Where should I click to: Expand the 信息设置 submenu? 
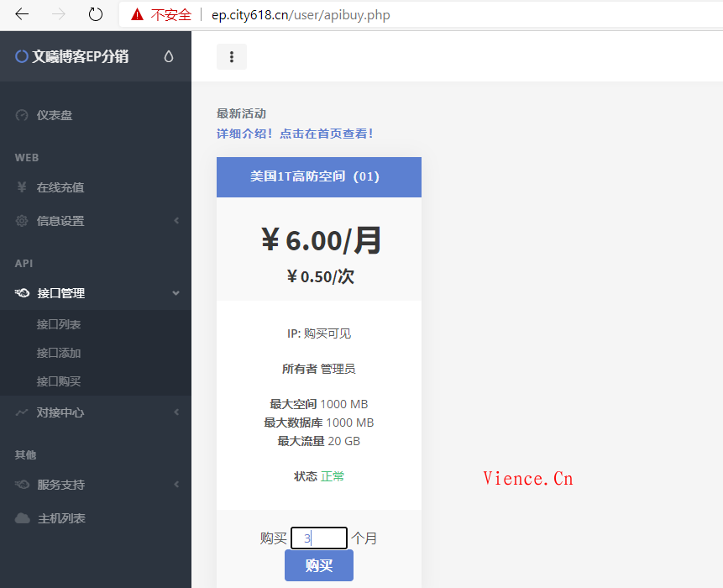[176, 220]
